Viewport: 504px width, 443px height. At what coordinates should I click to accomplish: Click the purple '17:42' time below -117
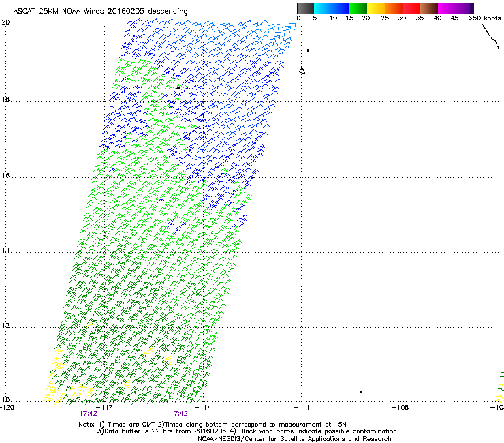click(88, 414)
